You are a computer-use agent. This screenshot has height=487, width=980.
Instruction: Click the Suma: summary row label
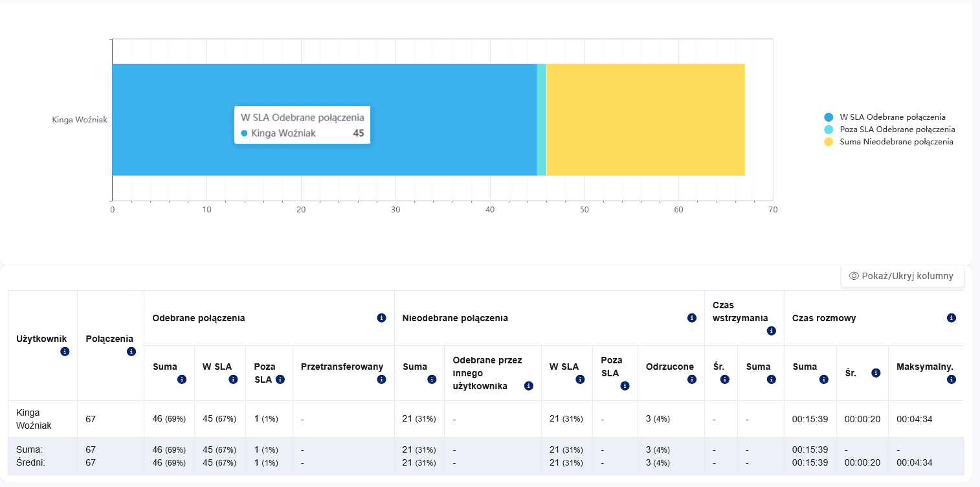29,449
